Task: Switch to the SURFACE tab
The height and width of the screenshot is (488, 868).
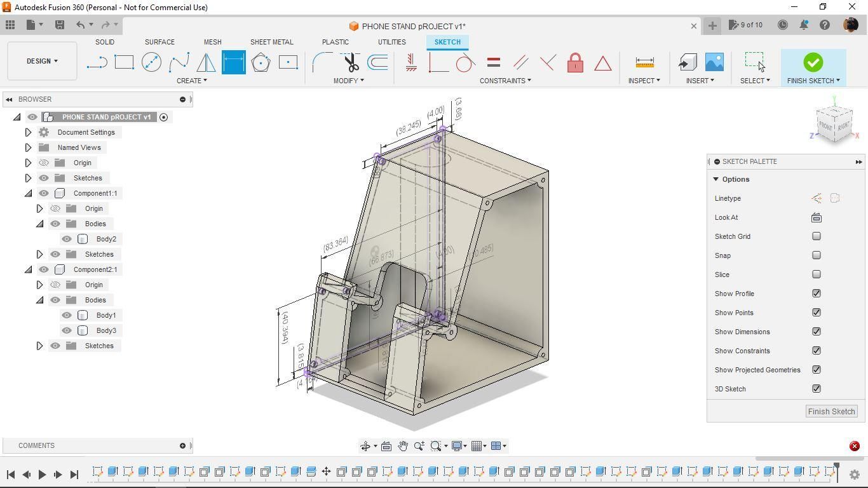Action: (x=159, y=42)
